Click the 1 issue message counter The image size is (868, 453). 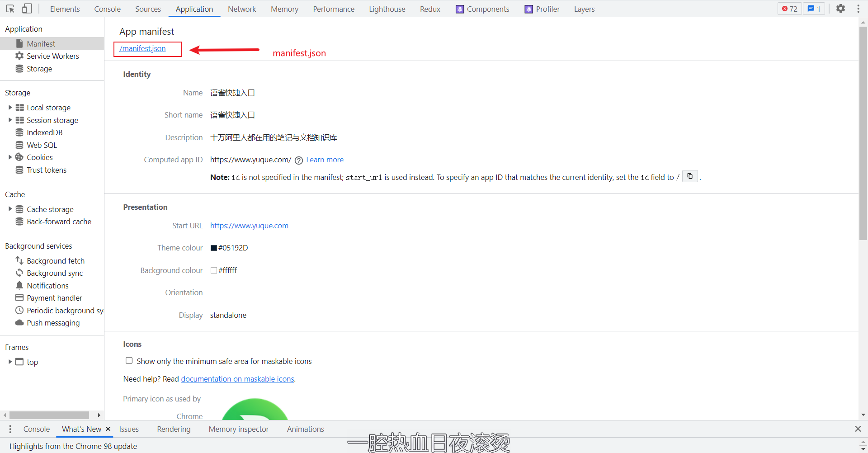814,9
